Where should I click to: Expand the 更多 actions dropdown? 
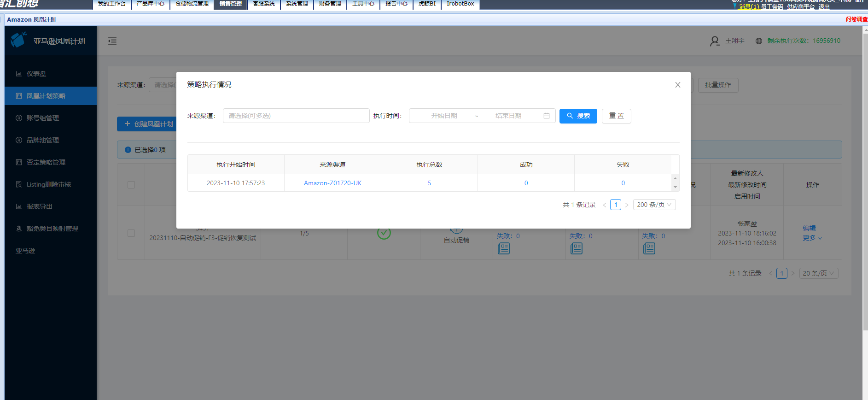pyautogui.click(x=812, y=238)
